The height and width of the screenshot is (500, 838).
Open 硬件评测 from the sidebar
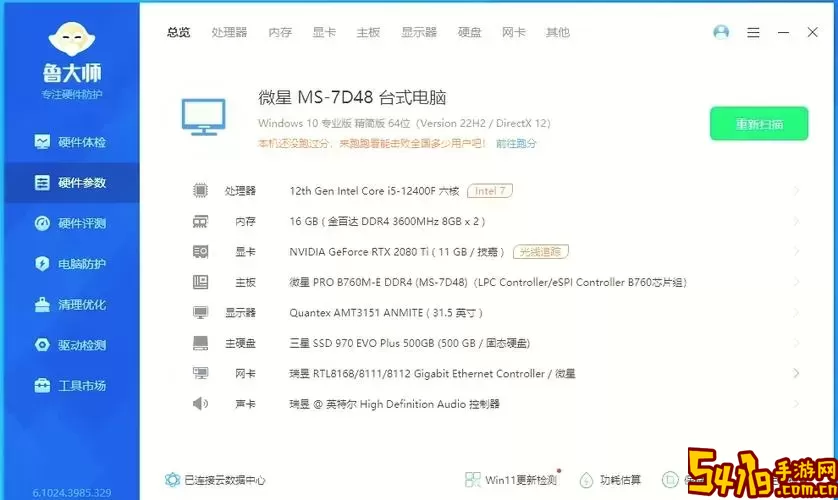71,223
